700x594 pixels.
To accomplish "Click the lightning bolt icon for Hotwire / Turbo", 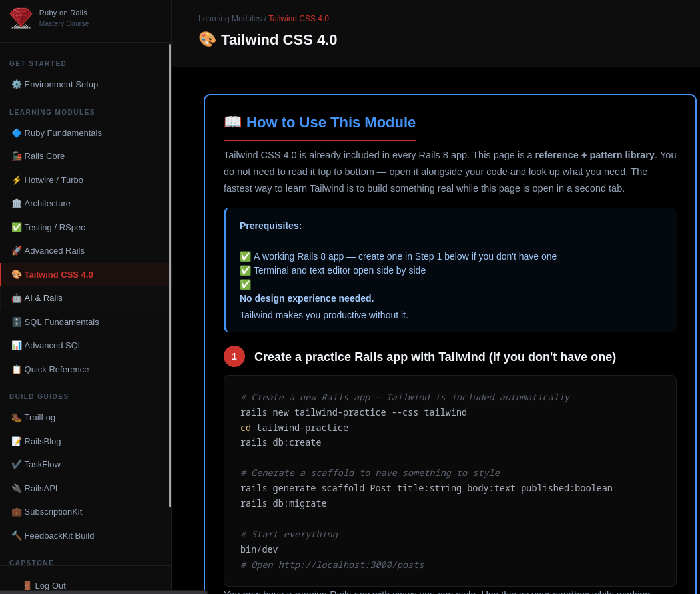I will point(17,180).
